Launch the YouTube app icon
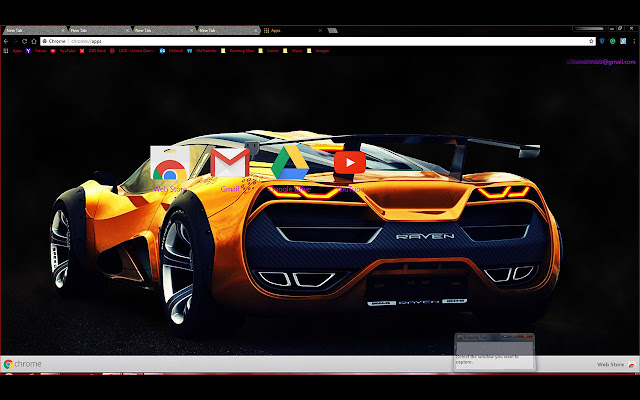Image resolution: width=640 pixels, height=400 pixels. pos(350,162)
